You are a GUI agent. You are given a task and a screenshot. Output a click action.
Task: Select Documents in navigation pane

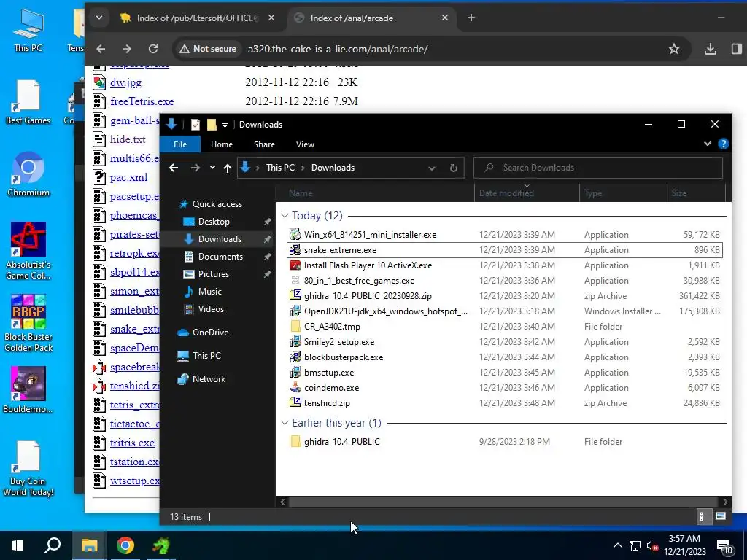(x=220, y=256)
